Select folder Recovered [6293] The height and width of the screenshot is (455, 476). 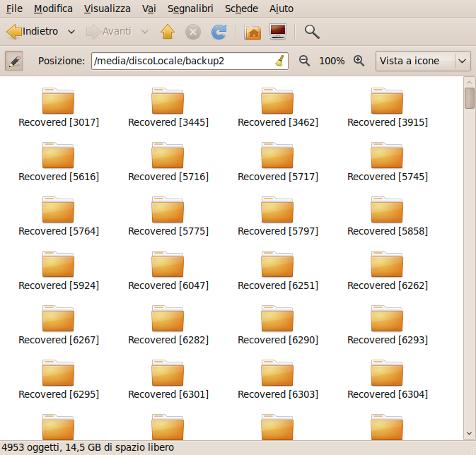[x=387, y=325]
